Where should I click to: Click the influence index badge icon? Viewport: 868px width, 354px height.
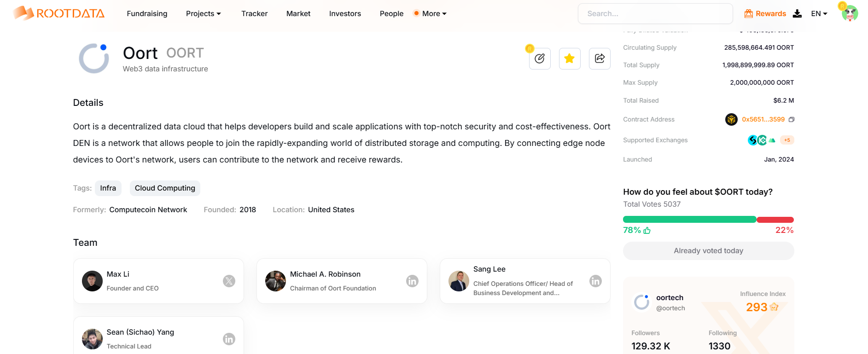click(774, 307)
